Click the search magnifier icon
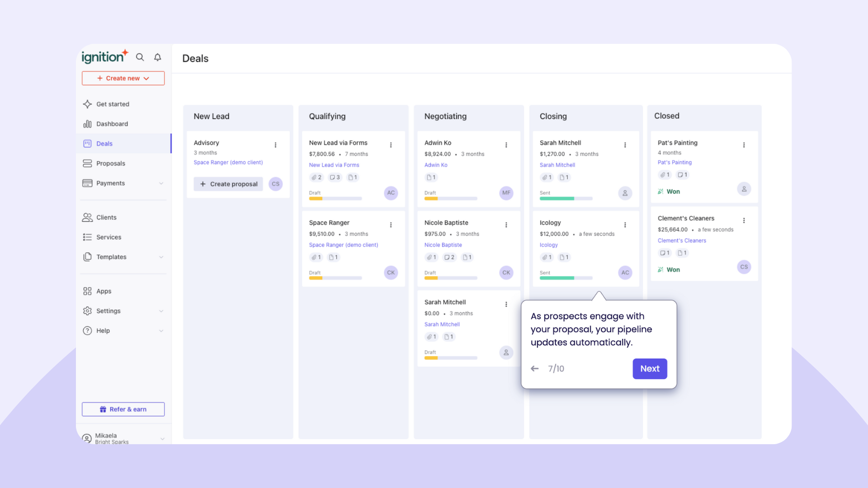Screen dimensions: 868x488 (x=140, y=57)
